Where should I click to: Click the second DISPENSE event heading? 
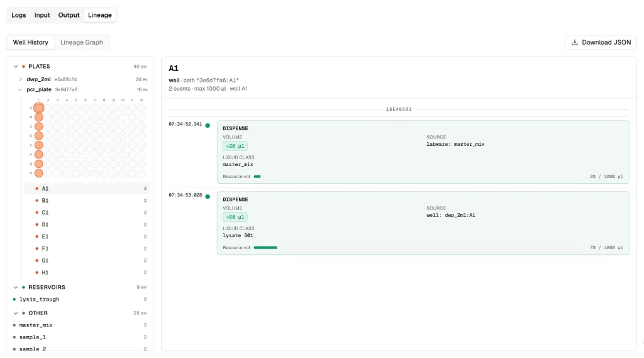235,199
